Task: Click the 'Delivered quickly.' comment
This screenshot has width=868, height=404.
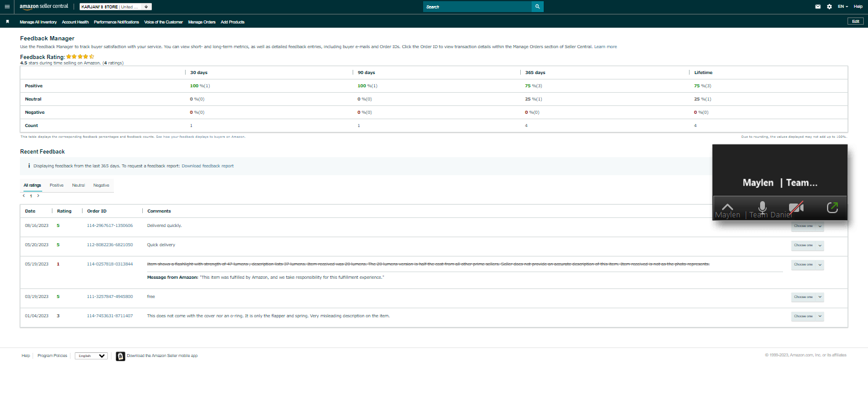Action: click(164, 226)
